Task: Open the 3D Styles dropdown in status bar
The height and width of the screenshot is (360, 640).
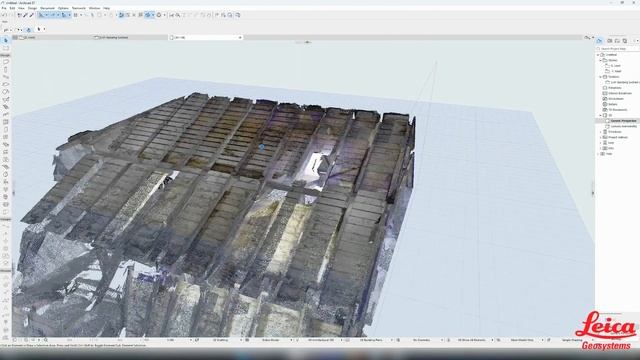Action: pos(571,340)
